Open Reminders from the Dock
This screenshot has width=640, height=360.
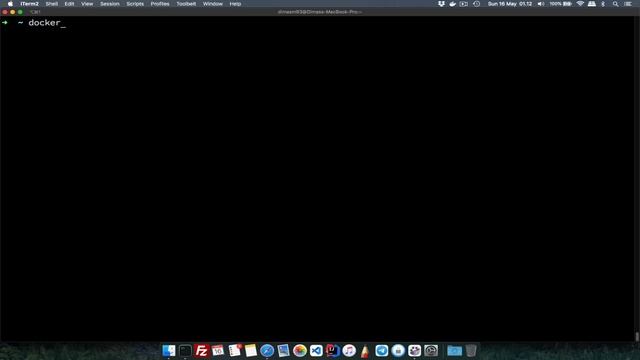click(235, 350)
